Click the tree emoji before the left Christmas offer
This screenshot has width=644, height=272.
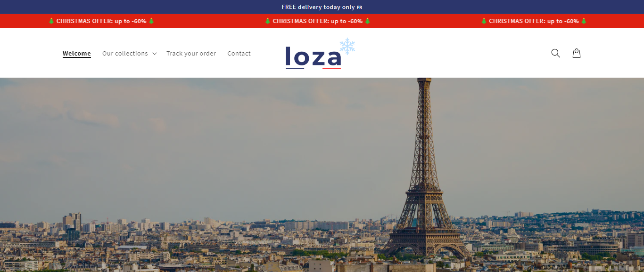point(51,21)
